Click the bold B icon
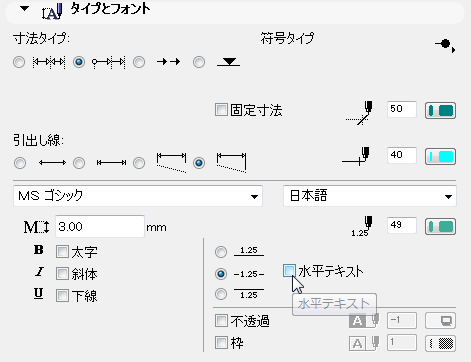 pyautogui.click(x=39, y=250)
